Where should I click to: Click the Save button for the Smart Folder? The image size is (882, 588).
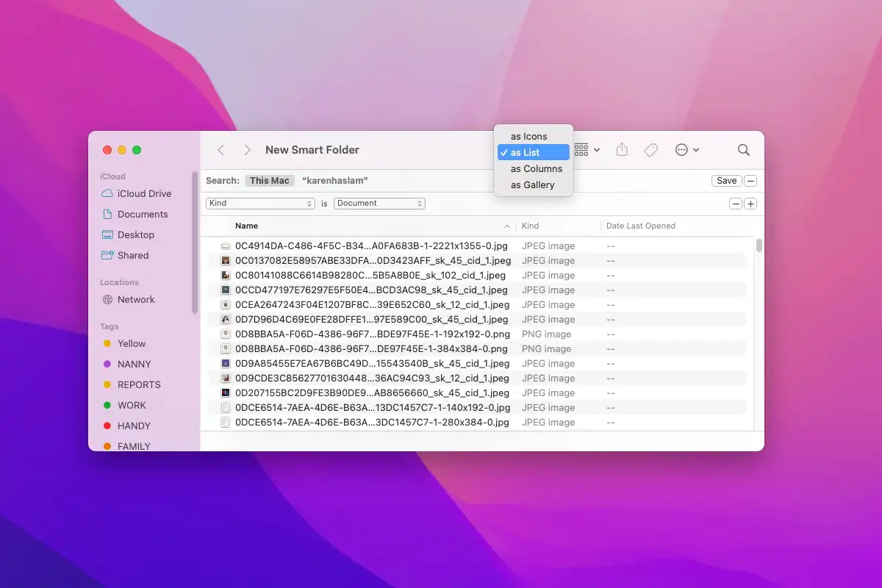[726, 180]
